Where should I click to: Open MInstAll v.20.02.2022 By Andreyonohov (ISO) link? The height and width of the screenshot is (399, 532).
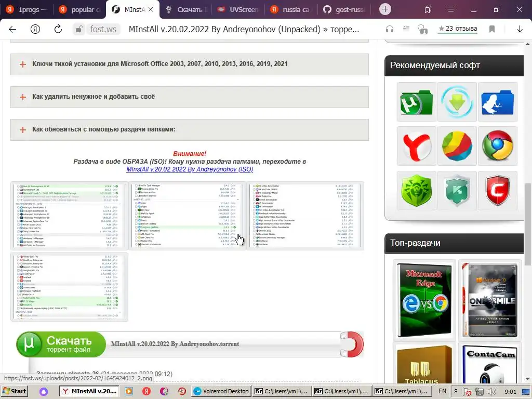pyautogui.click(x=190, y=169)
